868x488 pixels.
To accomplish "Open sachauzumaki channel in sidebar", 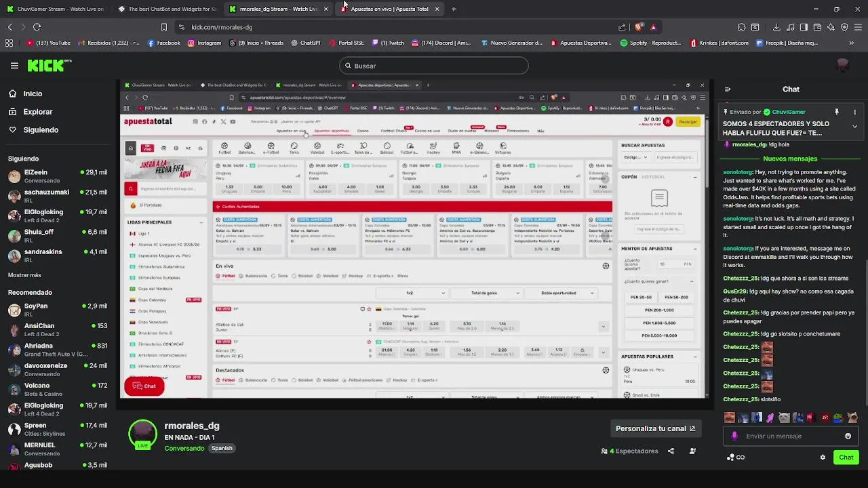I will 58,196.
